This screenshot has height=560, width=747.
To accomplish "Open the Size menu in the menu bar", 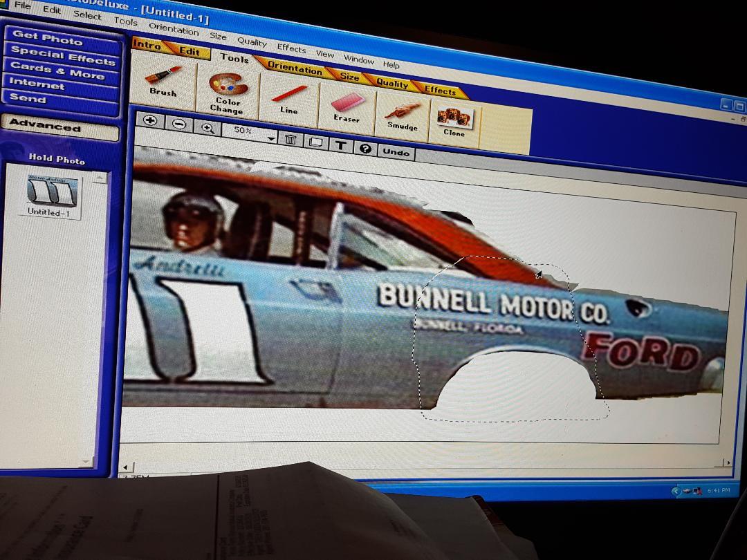I will pos(218,36).
